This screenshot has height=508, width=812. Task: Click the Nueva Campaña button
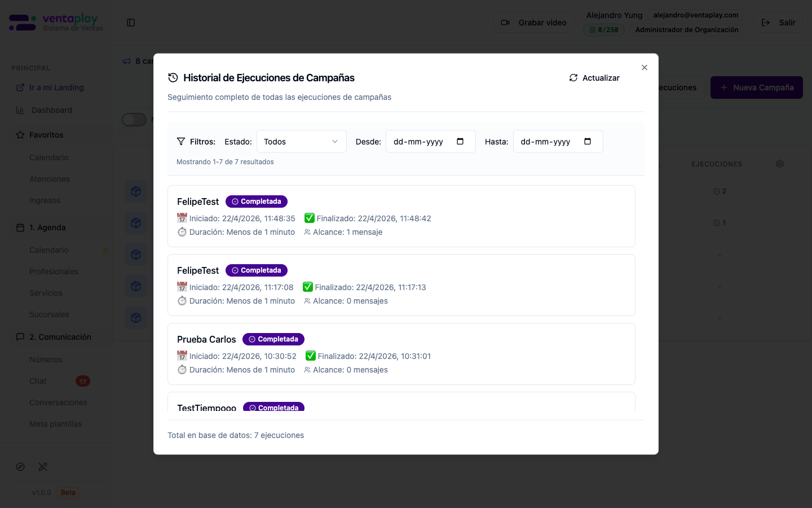756,87
